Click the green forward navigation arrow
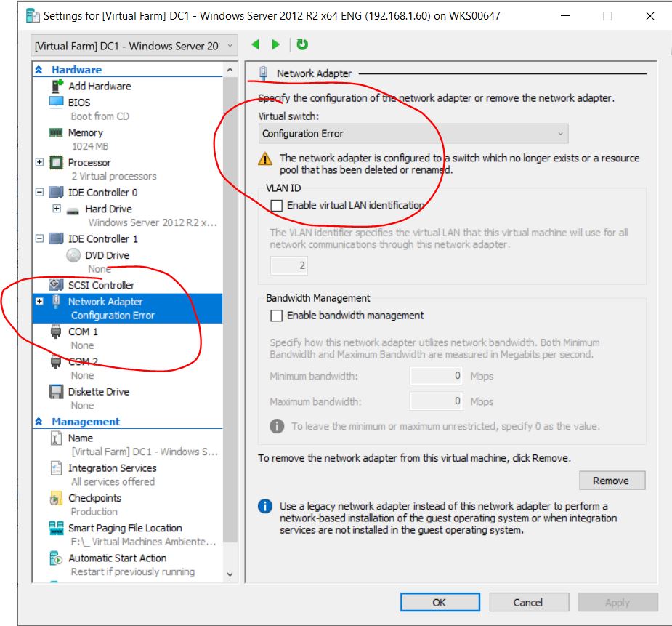Image resolution: width=672 pixels, height=626 pixels. click(276, 44)
